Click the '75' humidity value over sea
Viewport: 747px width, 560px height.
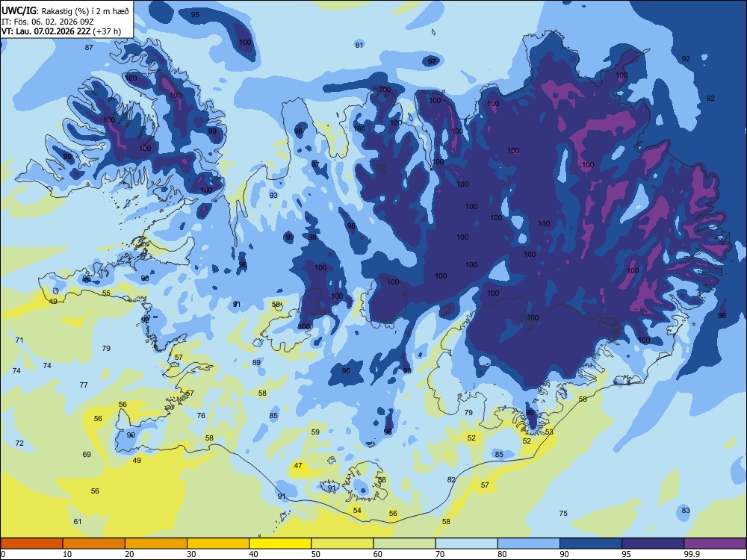[x=563, y=513]
